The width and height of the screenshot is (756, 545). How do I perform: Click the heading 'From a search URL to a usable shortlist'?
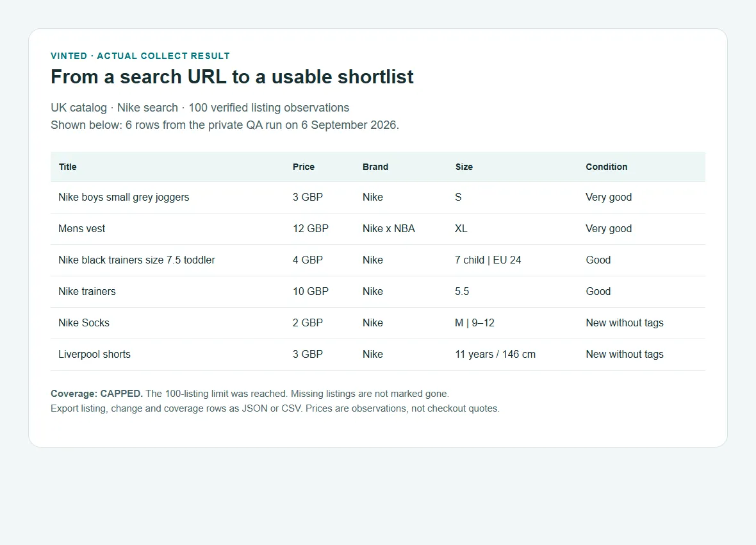point(232,77)
